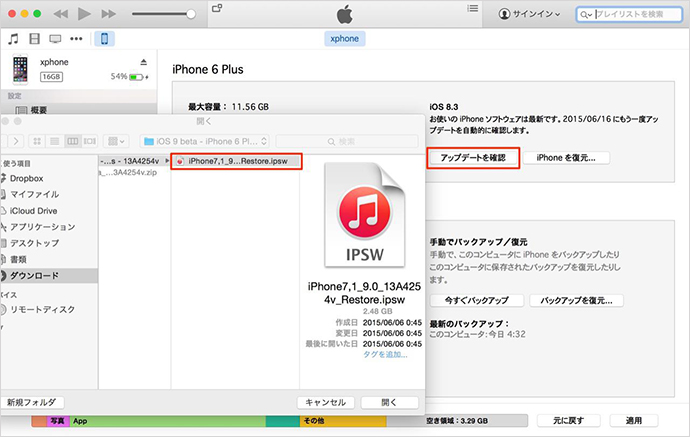Skip forward with the fast-forward button
Viewport: 690px width, 437px height.
(x=108, y=14)
